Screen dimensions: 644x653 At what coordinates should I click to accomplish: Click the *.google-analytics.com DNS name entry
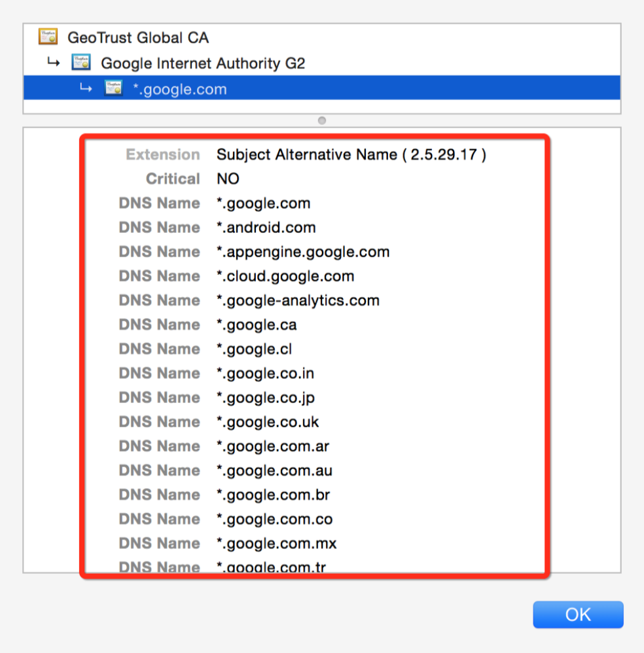pos(298,300)
